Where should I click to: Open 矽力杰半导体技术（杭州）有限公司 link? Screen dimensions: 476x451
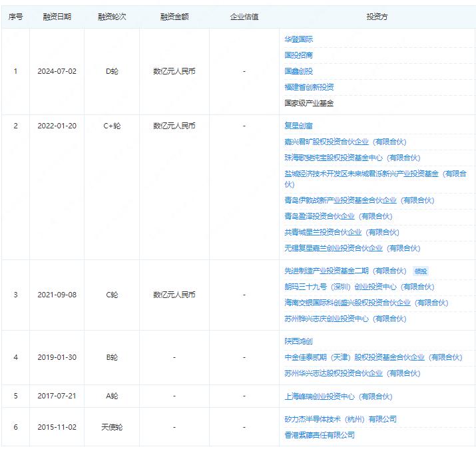pos(340,419)
